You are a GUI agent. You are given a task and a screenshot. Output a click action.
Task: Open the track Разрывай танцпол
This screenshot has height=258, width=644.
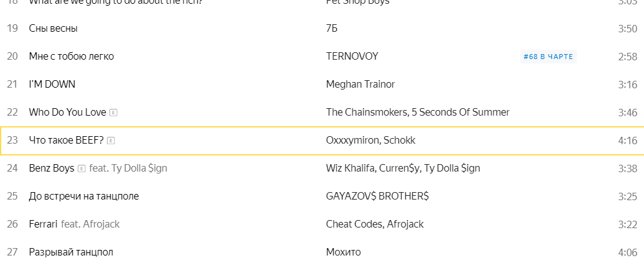[71, 252]
